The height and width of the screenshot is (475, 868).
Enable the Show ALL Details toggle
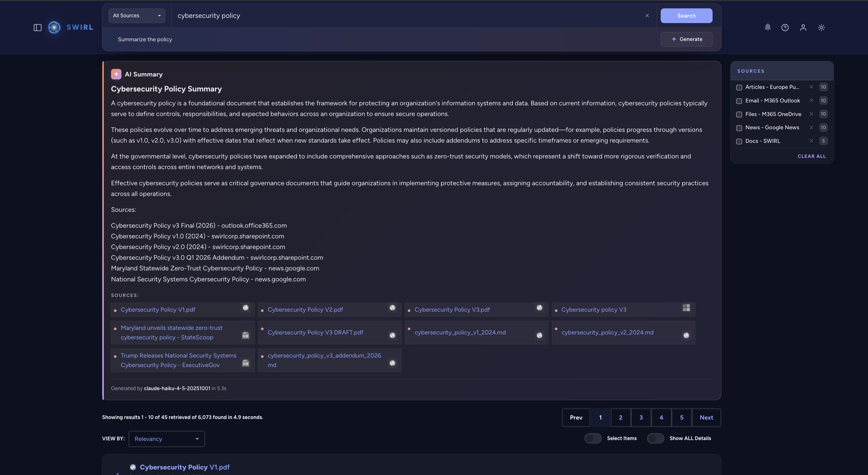coord(655,439)
